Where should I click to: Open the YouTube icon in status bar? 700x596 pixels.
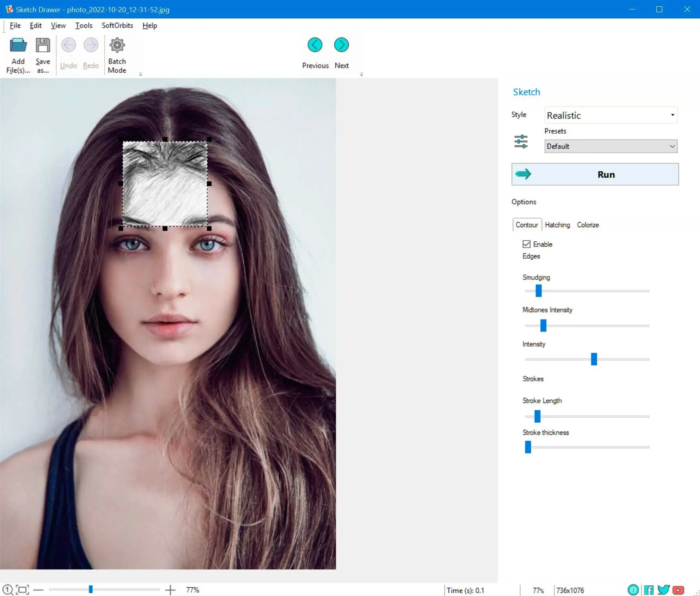(678, 590)
